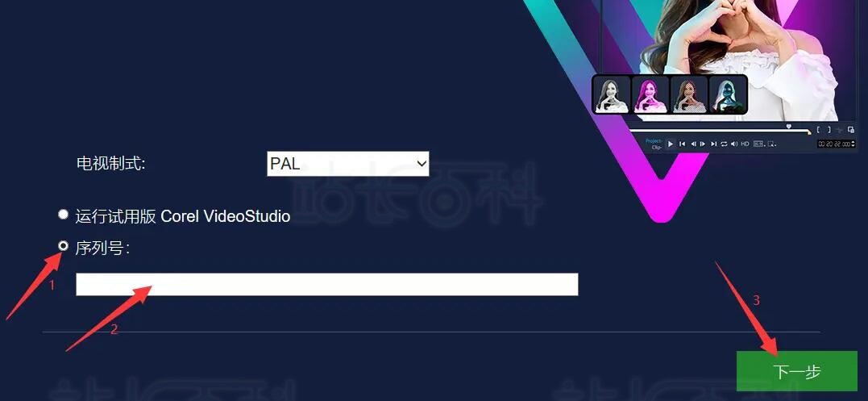Click the green 下一步 button
The image size is (868, 401).
[x=796, y=371]
